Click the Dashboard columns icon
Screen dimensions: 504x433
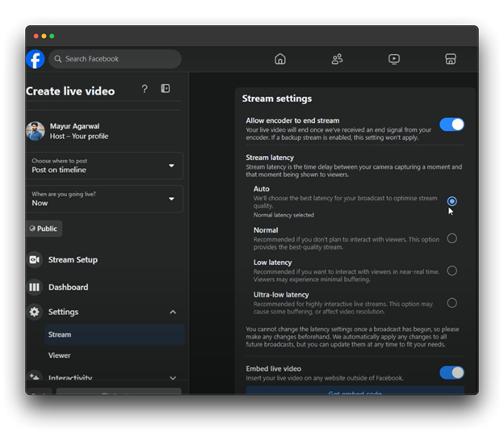(35, 287)
